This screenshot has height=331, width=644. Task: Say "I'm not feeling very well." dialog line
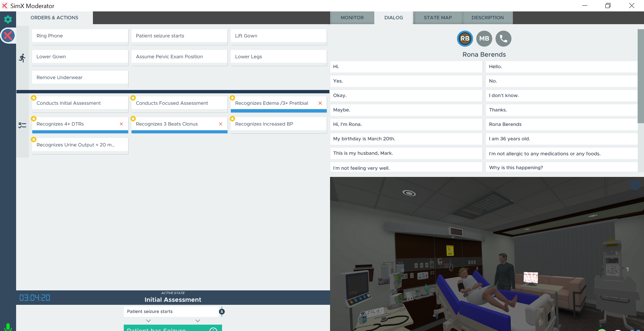[x=406, y=168]
